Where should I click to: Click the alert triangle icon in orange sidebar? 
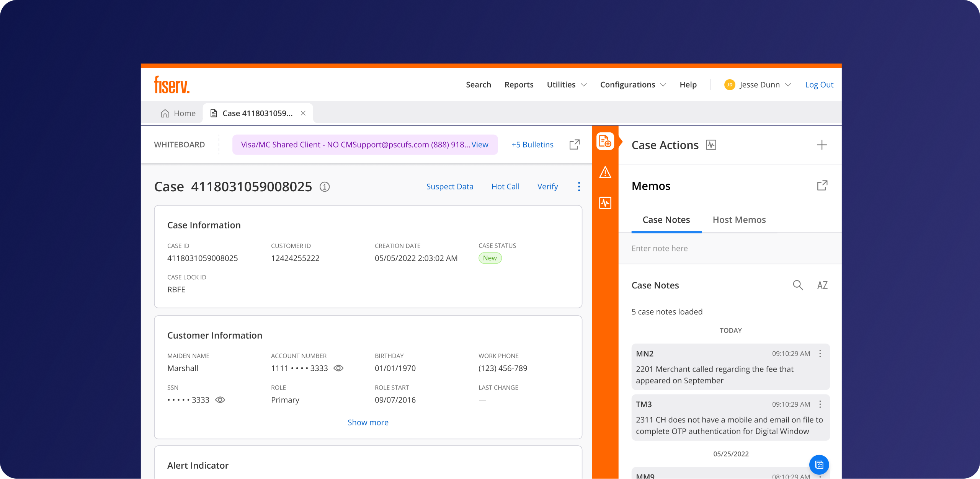(x=605, y=173)
